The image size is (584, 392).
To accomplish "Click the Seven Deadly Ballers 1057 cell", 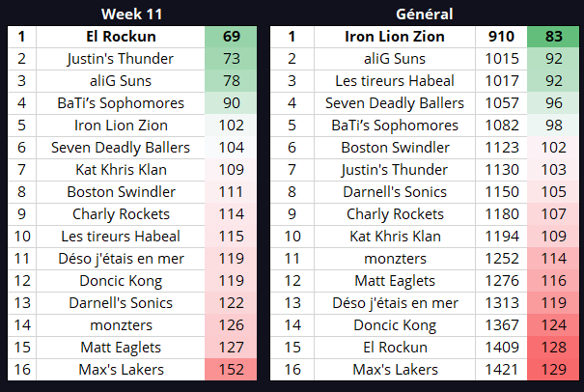I will point(501,103).
